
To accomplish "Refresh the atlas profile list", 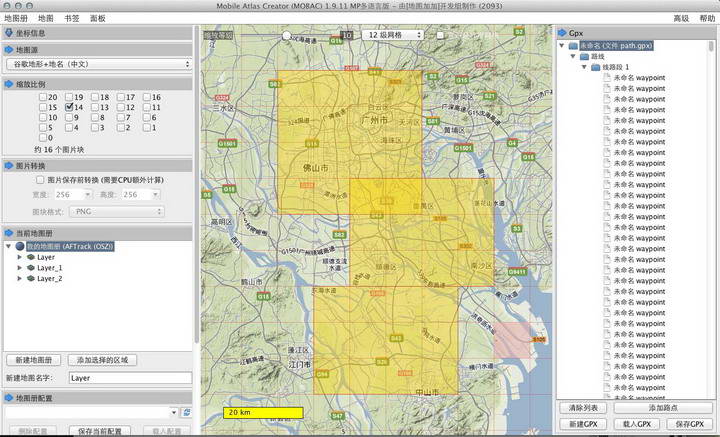I will pos(187,412).
